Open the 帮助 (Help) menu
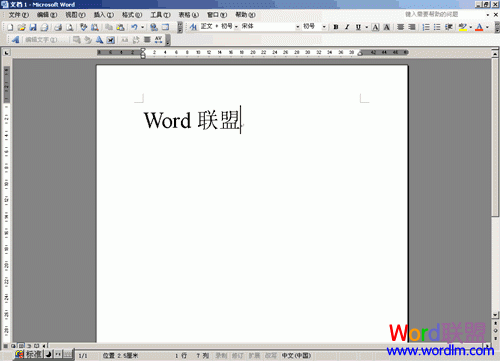500x361 pixels. click(246, 15)
